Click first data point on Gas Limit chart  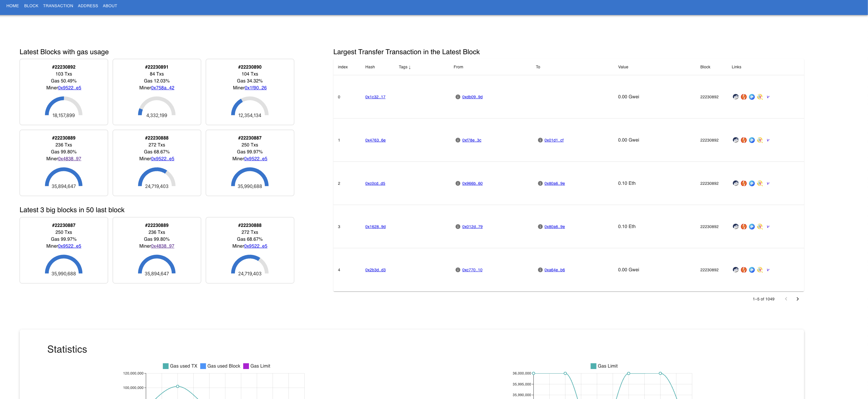[533, 373]
